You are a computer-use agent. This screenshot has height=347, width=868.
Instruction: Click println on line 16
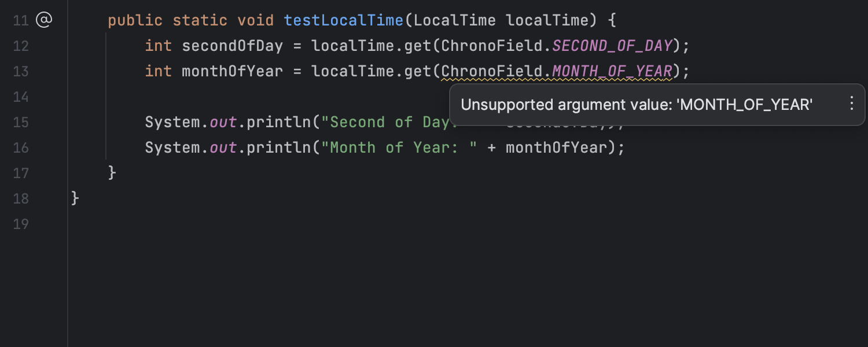coord(279,147)
